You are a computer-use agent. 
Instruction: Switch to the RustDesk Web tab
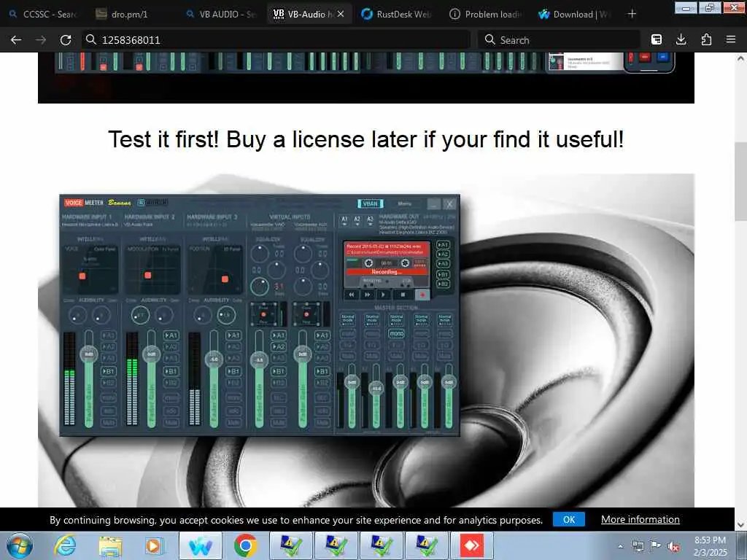[x=396, y=15]
